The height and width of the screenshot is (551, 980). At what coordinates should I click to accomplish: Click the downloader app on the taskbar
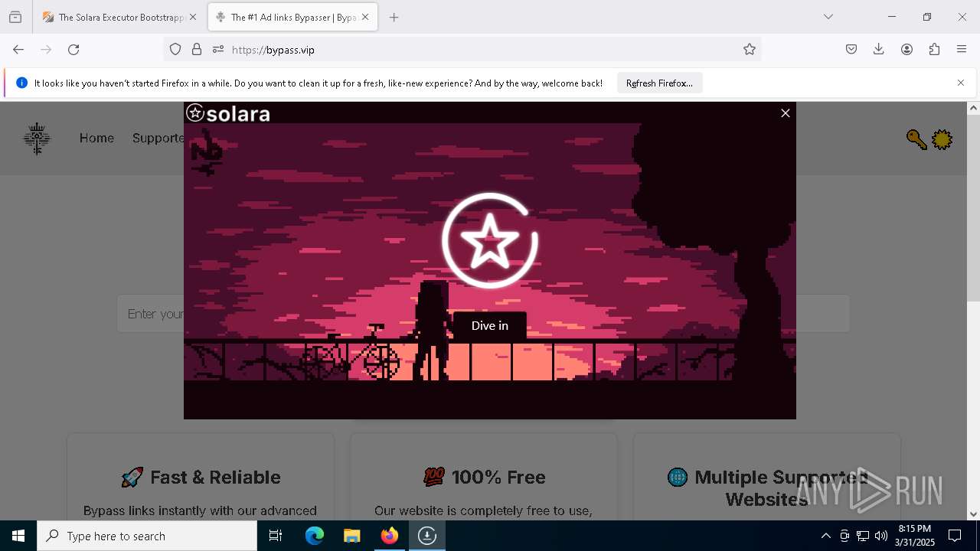coord(427,536)
